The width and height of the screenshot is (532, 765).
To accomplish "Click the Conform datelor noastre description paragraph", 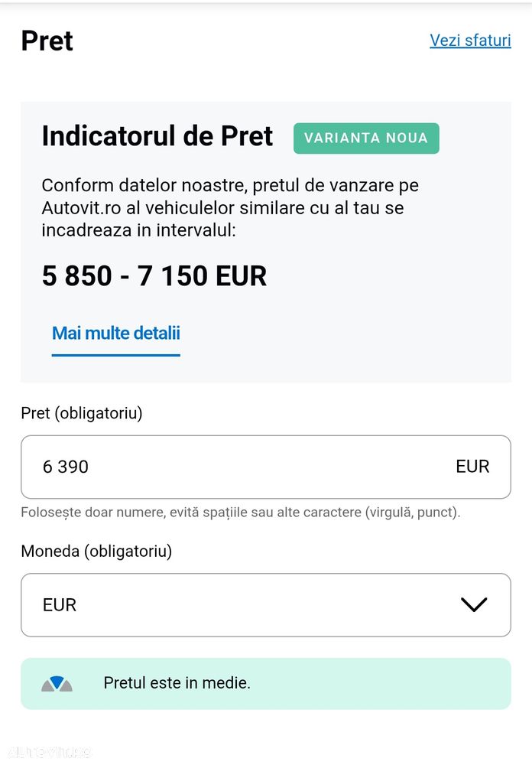I will pos(229,207).
